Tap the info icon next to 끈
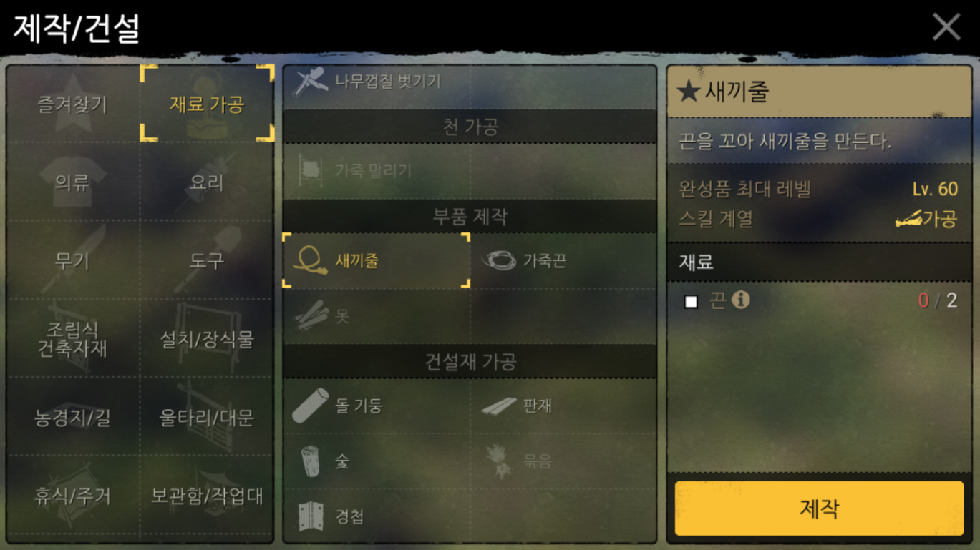 pyautogui.click(x=741, y=300)
